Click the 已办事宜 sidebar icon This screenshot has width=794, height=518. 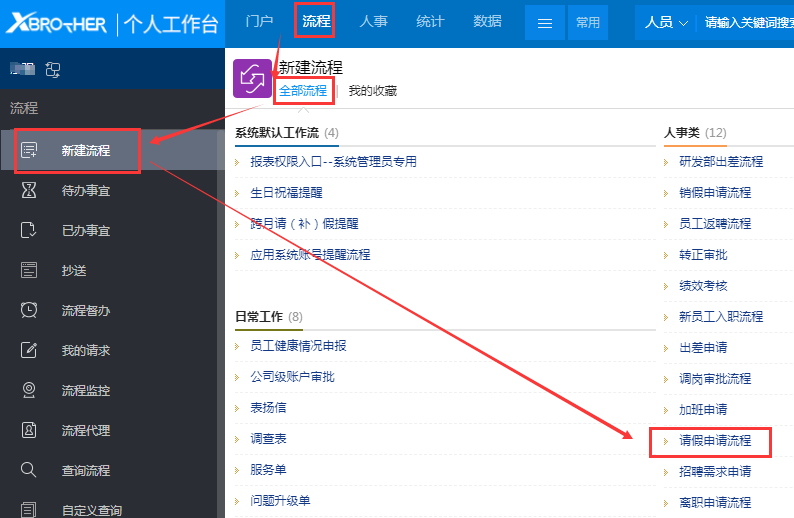coord(29,230)
